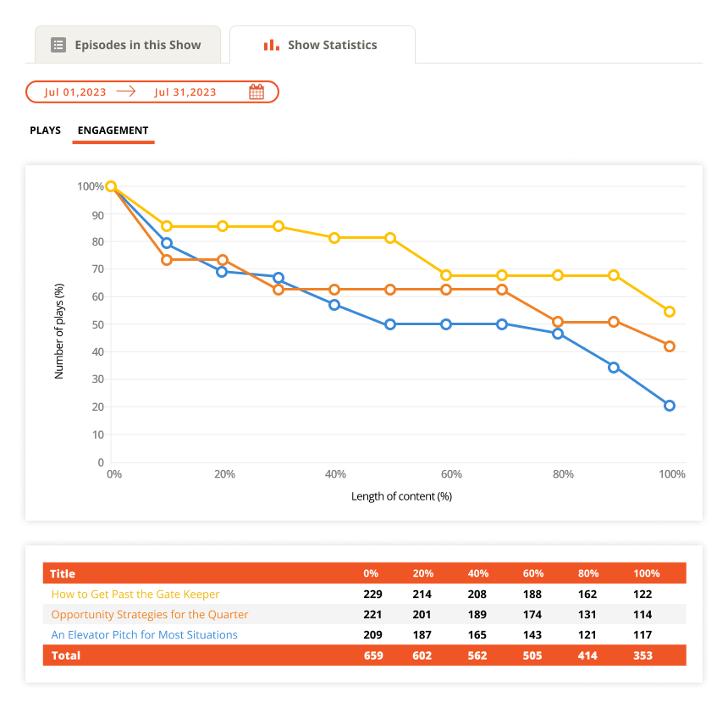728x708 pixels.
Task: Click blue line data point at 100% length
Action: click(670, 406)
